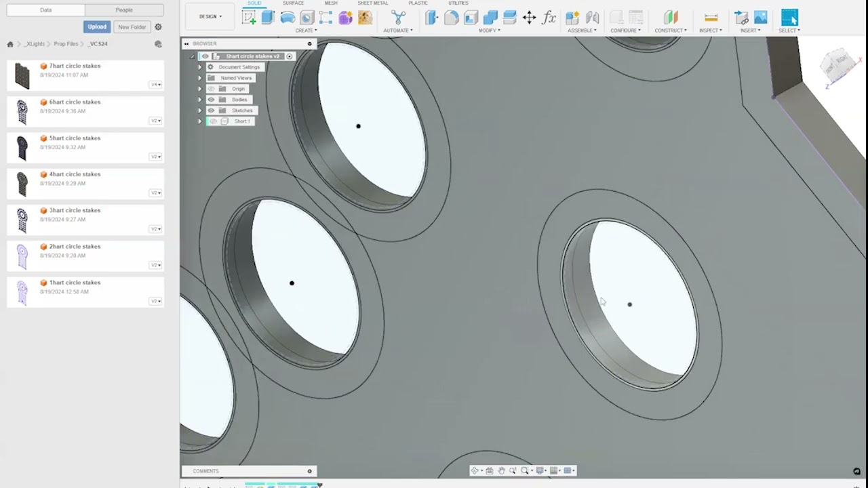Expand the 5hort:1 component node
868x488 pixels.
tap(199, 121)
